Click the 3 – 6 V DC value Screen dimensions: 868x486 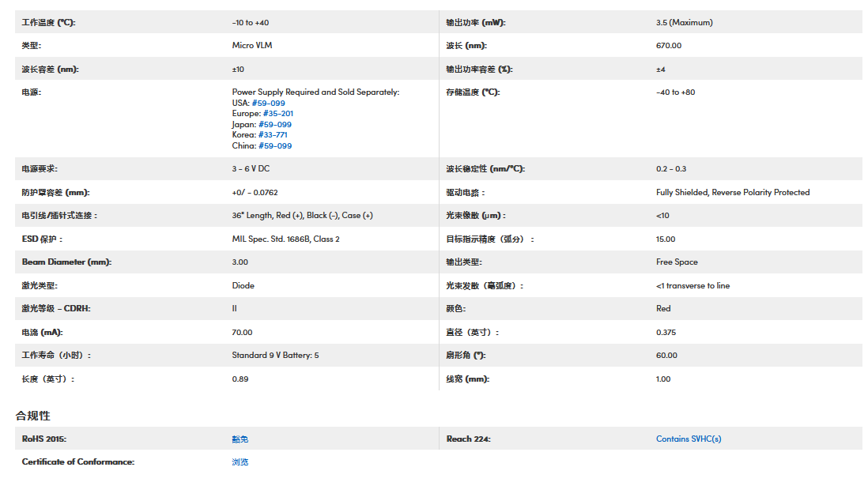click(251, 169)
